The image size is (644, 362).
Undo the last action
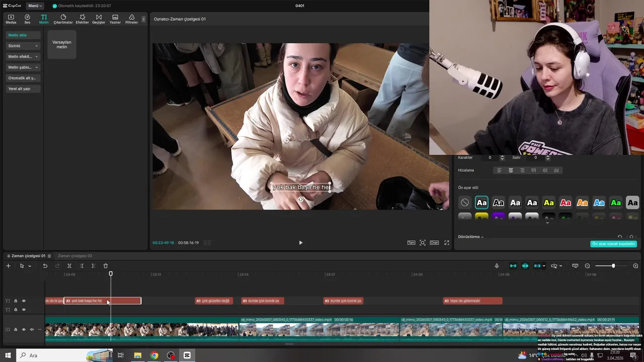[45, 266]
